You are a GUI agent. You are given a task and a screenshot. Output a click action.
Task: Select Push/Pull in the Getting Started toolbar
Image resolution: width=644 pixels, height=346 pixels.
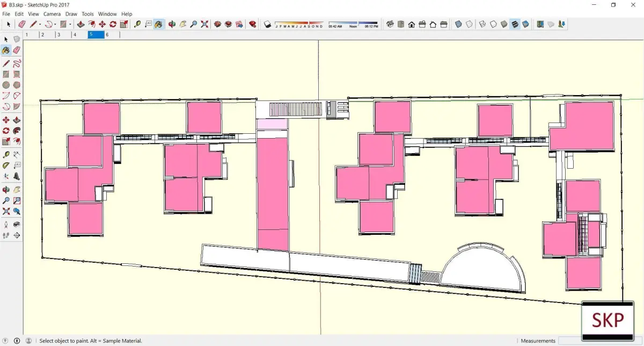click(80, 24)
